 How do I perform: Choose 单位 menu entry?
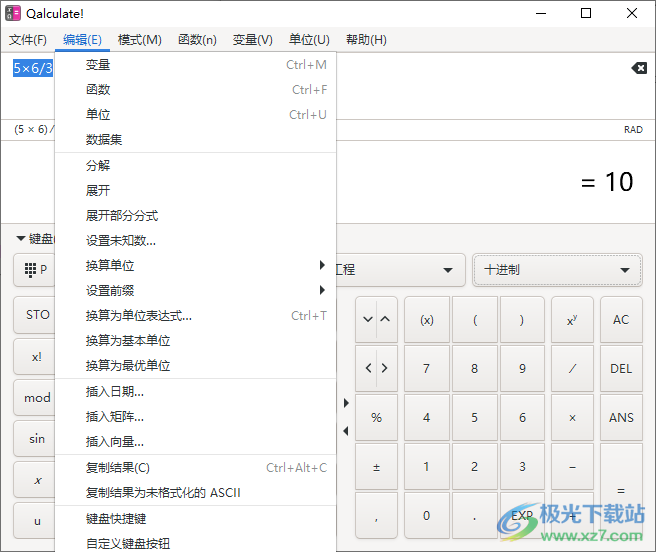[196, 114]
